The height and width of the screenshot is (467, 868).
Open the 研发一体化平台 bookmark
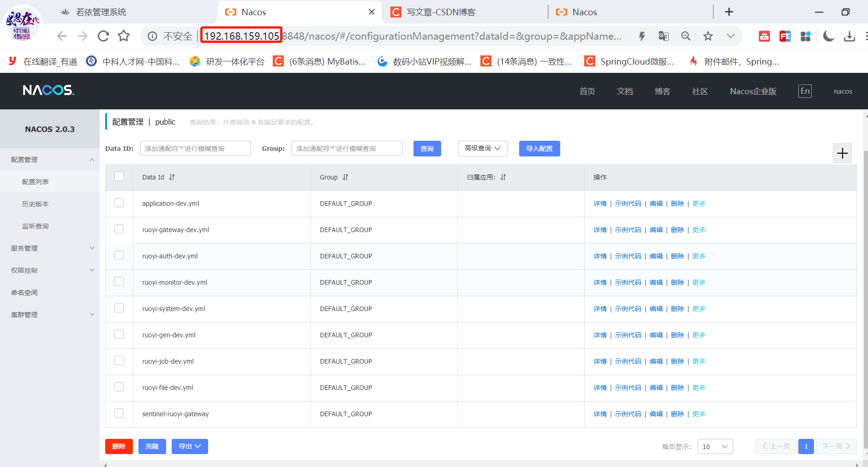(227, 61)
